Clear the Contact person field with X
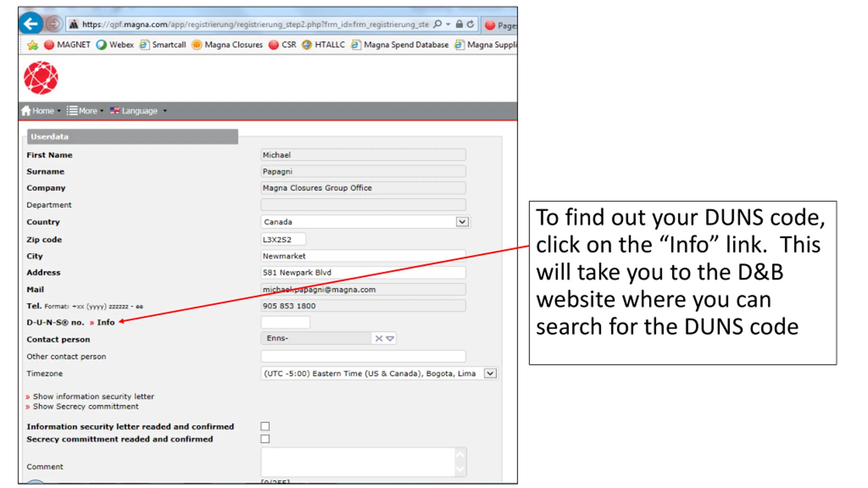868x488 pixels. (379, 338)
